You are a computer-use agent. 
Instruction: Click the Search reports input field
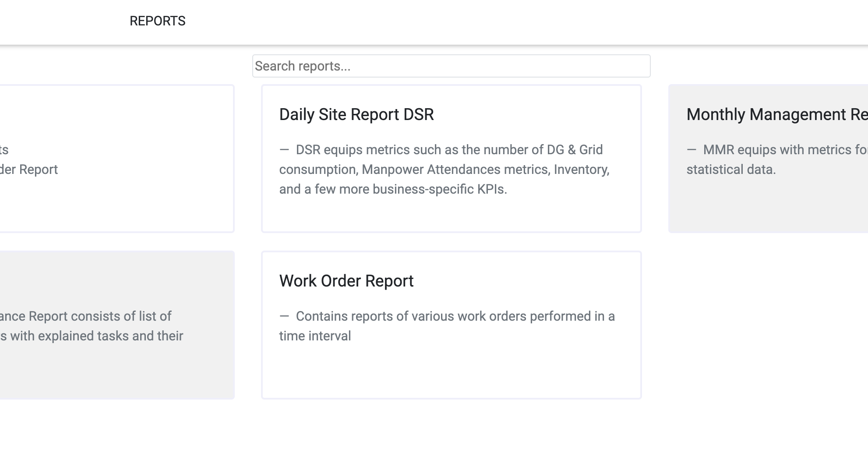pyautogui.click(x=451, y=66)
